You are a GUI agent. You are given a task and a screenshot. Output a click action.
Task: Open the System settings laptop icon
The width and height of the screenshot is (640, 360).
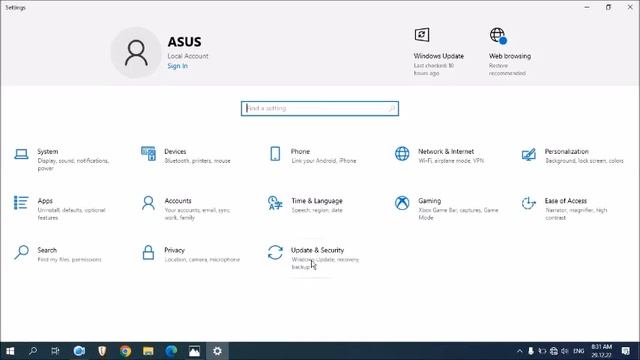21,154
